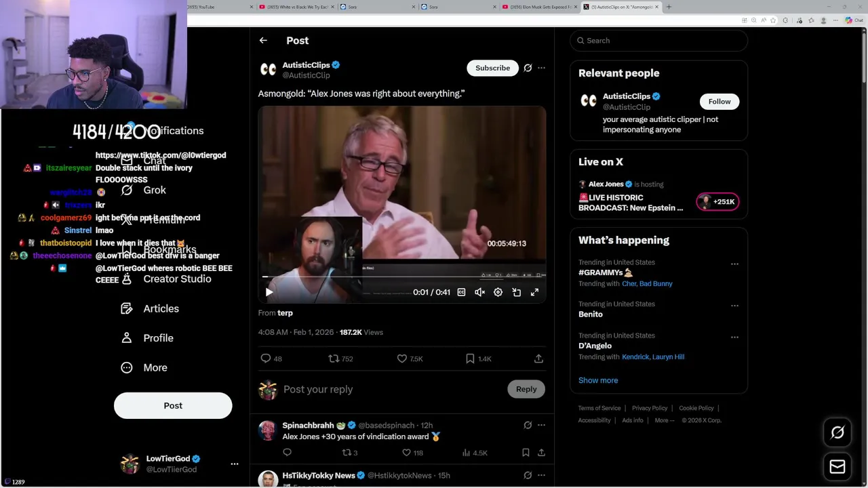Open video playback settings gear
The image size is (868, 488).
[498, 292]
